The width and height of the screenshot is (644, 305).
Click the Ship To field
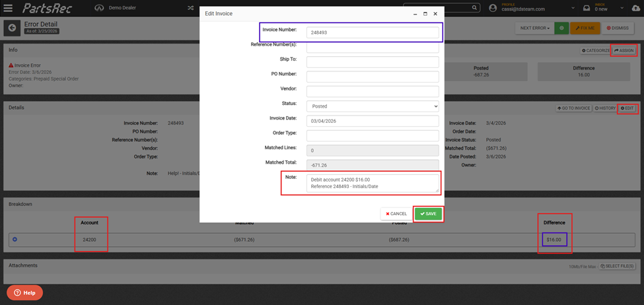click(373, 62)
